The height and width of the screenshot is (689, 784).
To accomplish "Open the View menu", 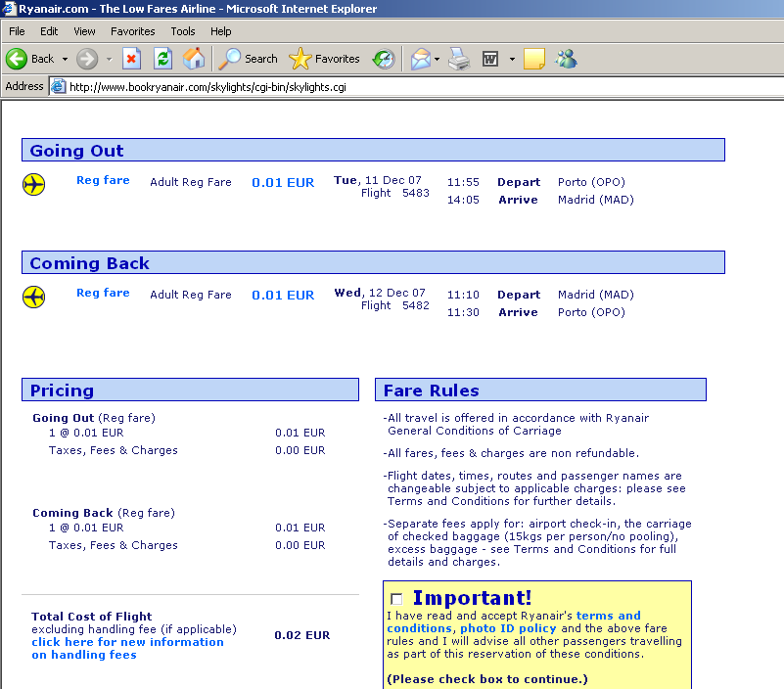I will (84, 31).
